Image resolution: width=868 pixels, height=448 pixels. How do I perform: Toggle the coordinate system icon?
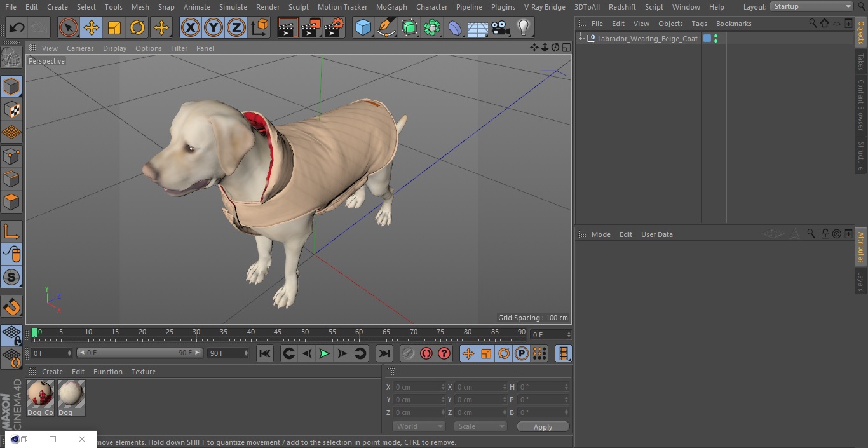click(260, 27)
